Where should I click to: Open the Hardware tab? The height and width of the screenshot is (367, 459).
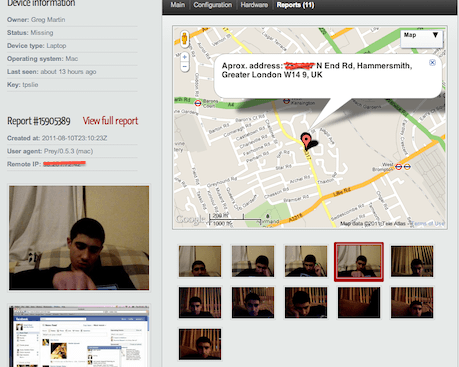click(254, 5)
